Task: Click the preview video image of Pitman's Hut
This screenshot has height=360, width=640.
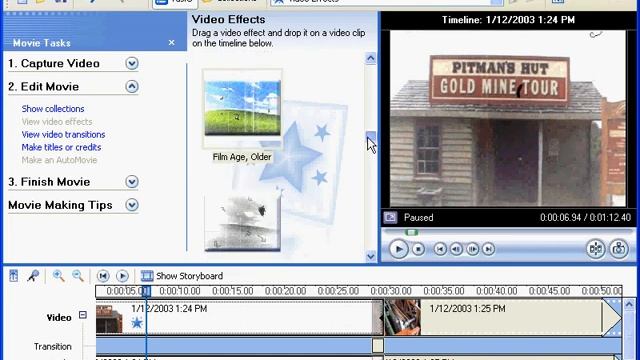Action: [x=508, y=118]
